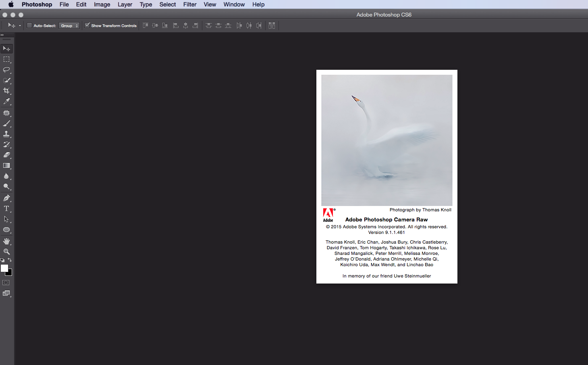Viewport: 588px width, 365px height.
Task: Select the Zoom tool
Action: pyautogui.click(x=6, y=252)
